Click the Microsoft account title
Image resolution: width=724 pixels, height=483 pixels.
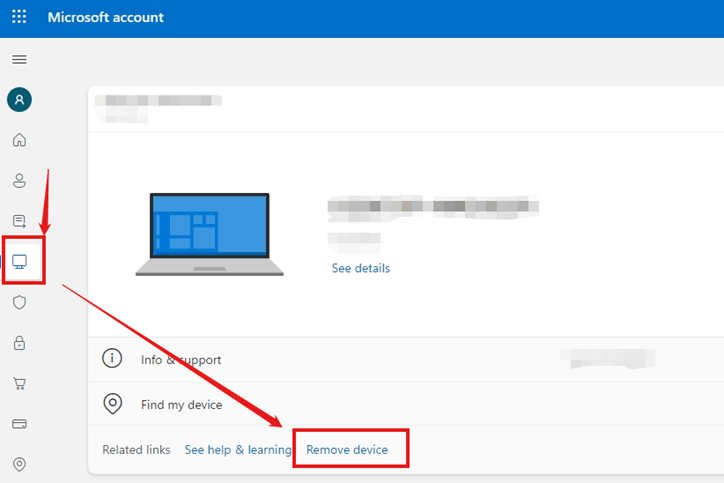click(x=106, y=17)
